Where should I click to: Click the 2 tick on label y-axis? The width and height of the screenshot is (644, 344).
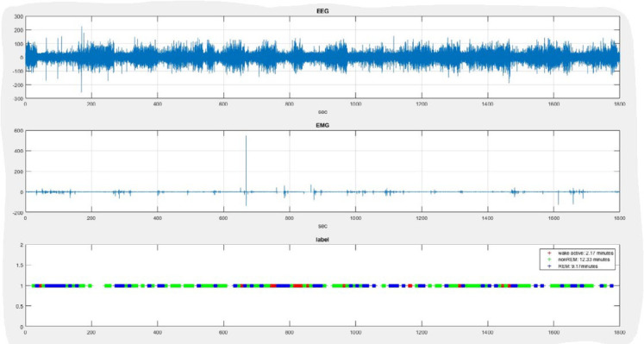coord(22,245)
